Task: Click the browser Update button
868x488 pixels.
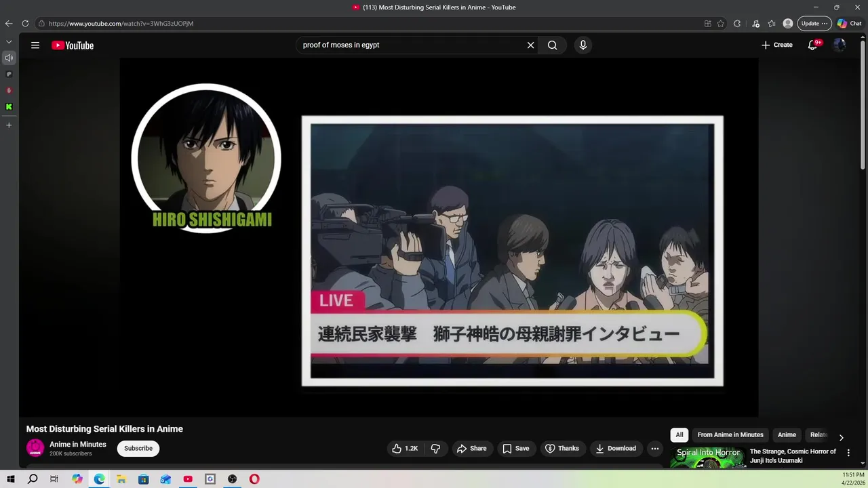Action: pyautogui.click(x=814, y=24)
